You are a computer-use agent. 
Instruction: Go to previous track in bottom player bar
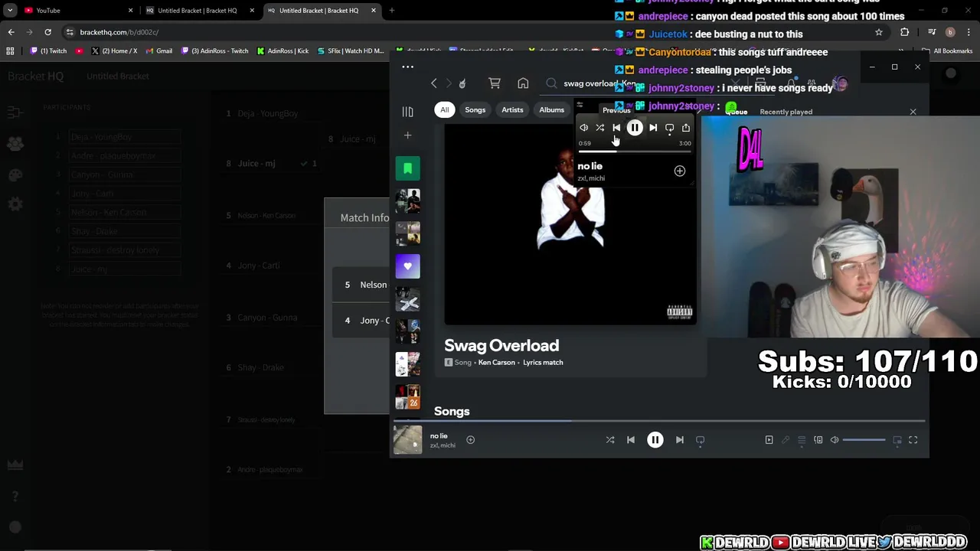click(631, 440)
